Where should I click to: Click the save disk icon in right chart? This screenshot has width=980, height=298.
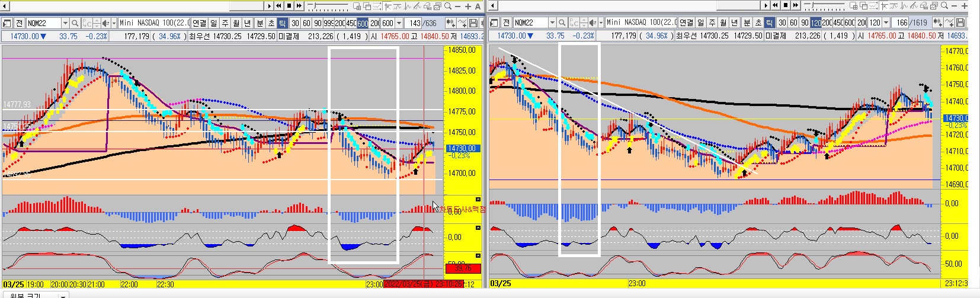(960, 23)
